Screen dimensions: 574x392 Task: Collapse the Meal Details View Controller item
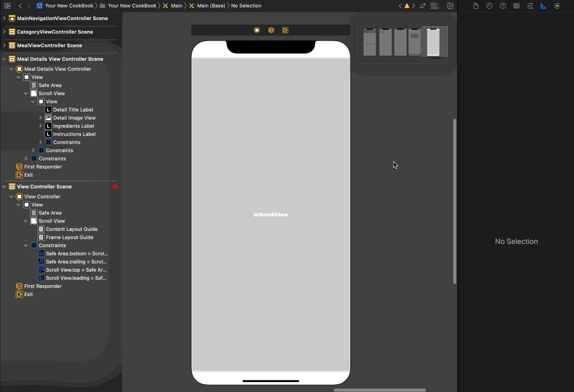pos(11,69)
